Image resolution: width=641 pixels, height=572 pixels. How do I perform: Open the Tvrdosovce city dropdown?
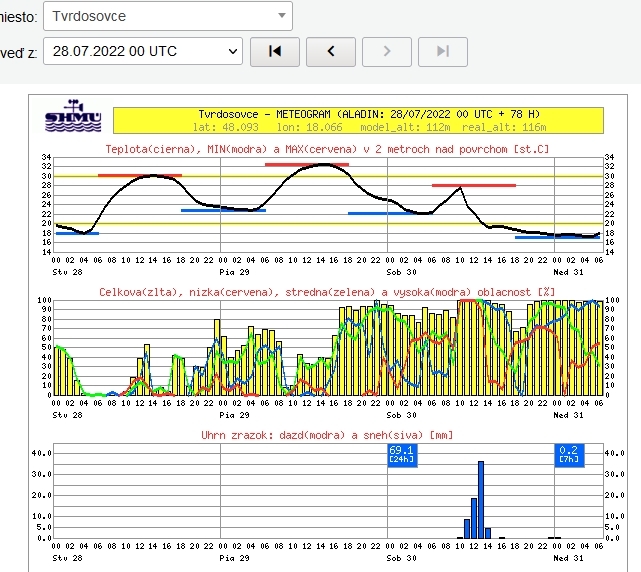pos(168,16)
